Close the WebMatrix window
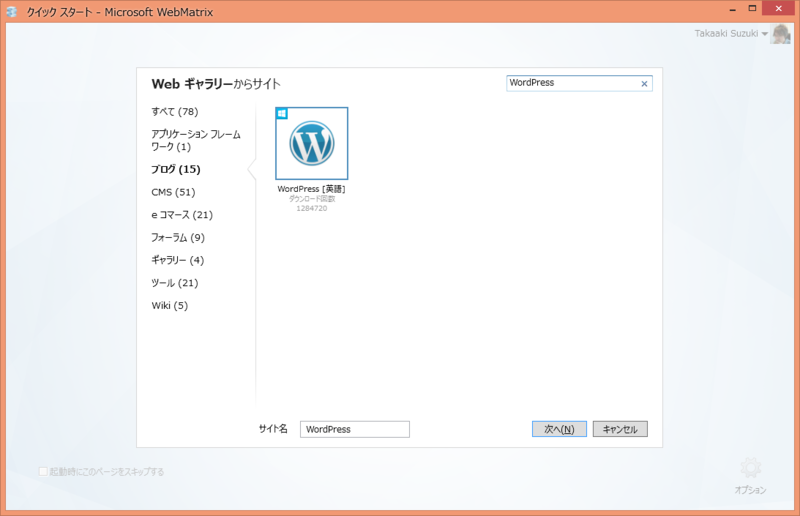Screen dimensions: 800x516 tap(779, 8)
